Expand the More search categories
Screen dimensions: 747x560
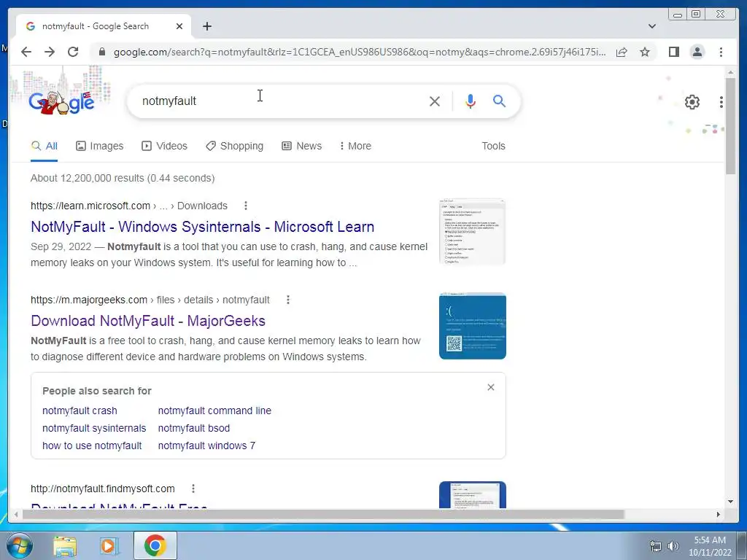(x=355, y=146)
